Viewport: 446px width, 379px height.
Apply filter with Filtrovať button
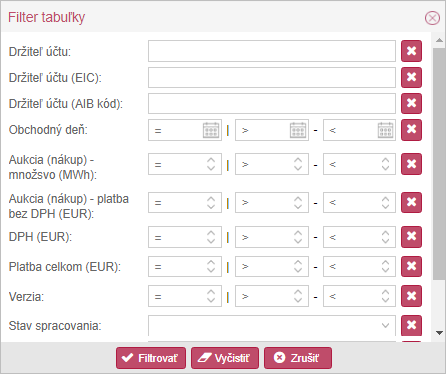pos(151,358)
